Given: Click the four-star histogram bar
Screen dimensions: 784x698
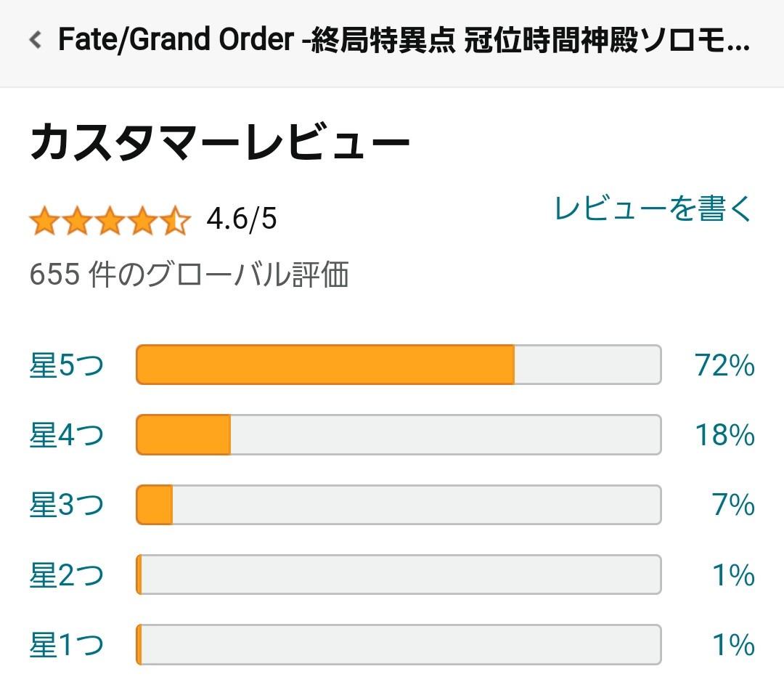Looking at the screenshot, I should (399, 435).
